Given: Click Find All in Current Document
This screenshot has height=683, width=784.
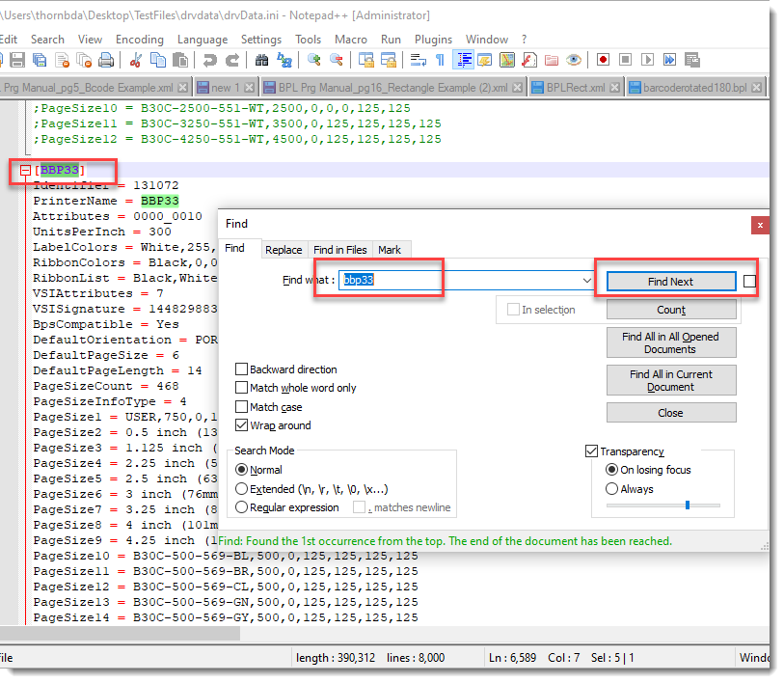Looking at the screenshot, I should (x=670, y=380).
